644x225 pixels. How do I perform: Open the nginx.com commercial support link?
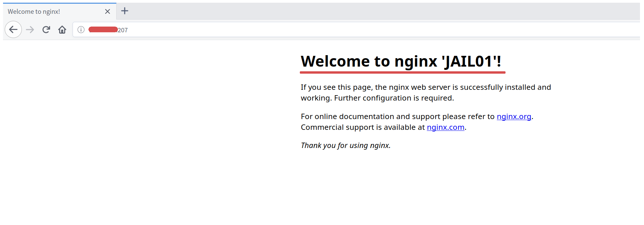446,127
